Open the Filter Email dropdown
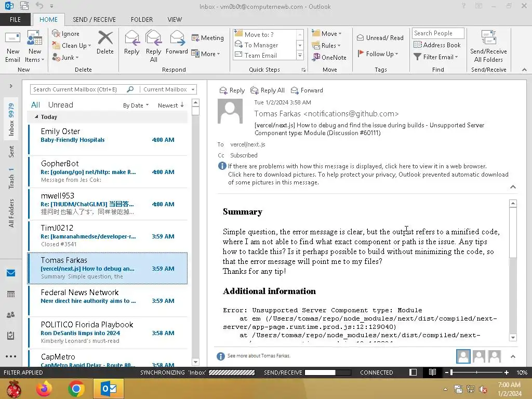This screenshot has height=399, width=532. click(x=436, y=57)
